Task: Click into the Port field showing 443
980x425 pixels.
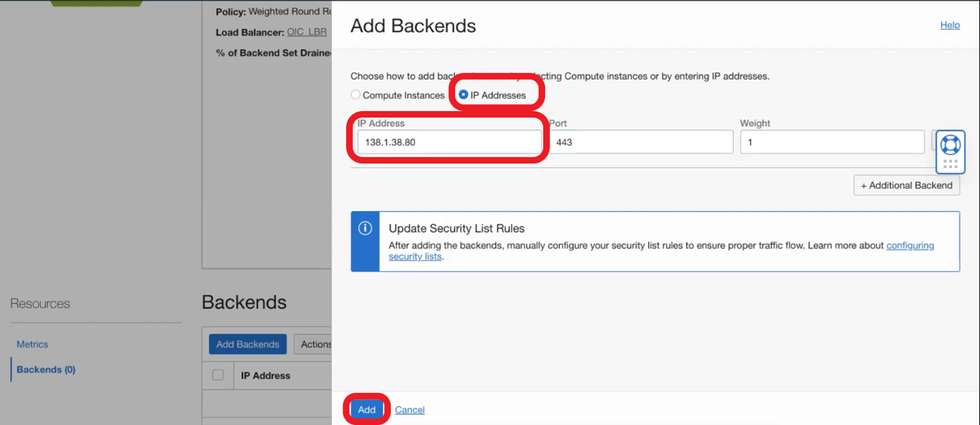Action: click(x=641, y=142)
